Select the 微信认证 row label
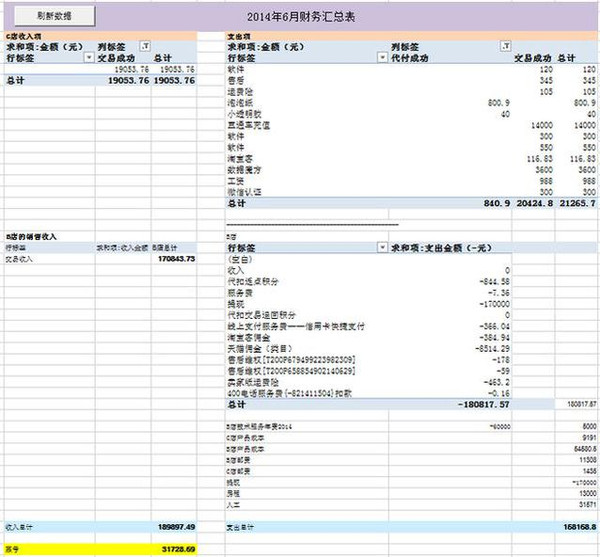This screenshot has width=600, height=557. (x=244, y=192)
